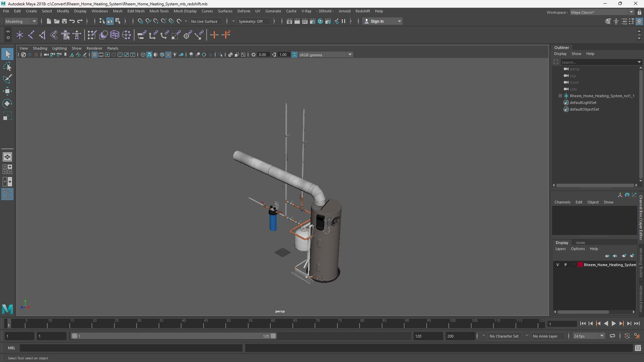Create a new empty display layer
Viewport: 644px width, 362px height.
(x=624, y=256)
